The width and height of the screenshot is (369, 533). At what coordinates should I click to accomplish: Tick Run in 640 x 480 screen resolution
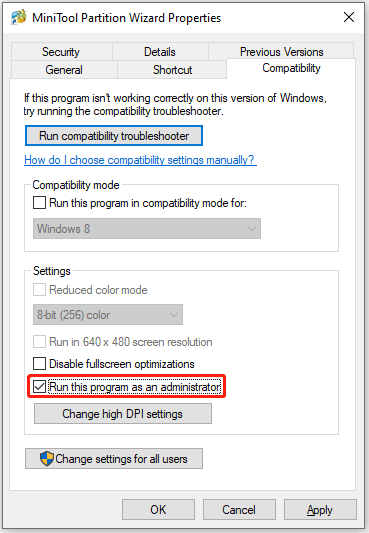(x=39, y=342)
